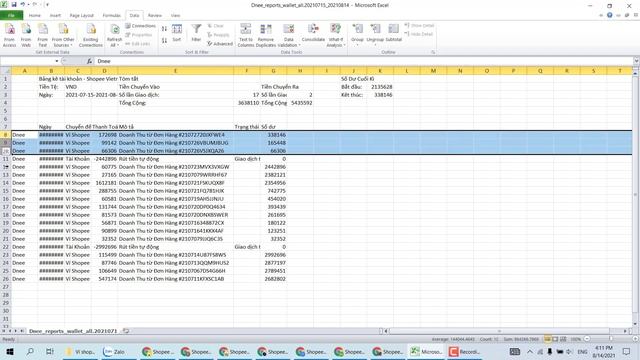Sort ascending A to Z icon
640x360 pixels.
[164, 29]
